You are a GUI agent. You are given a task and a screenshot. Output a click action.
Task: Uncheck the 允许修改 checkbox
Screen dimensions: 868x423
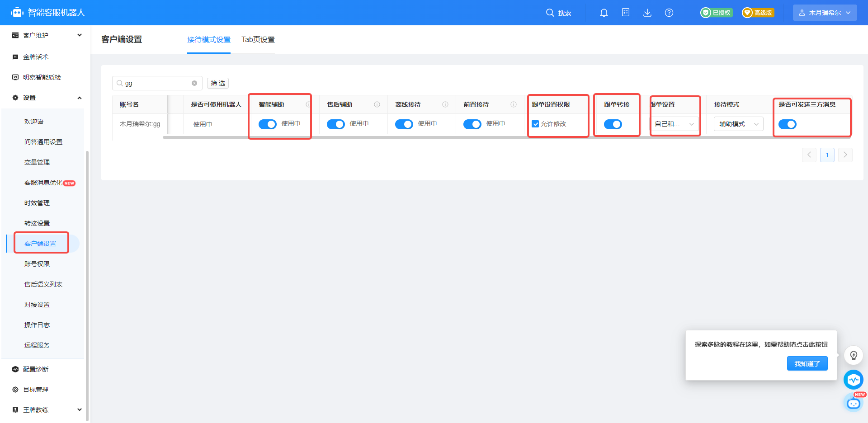[x=535, y=124]
